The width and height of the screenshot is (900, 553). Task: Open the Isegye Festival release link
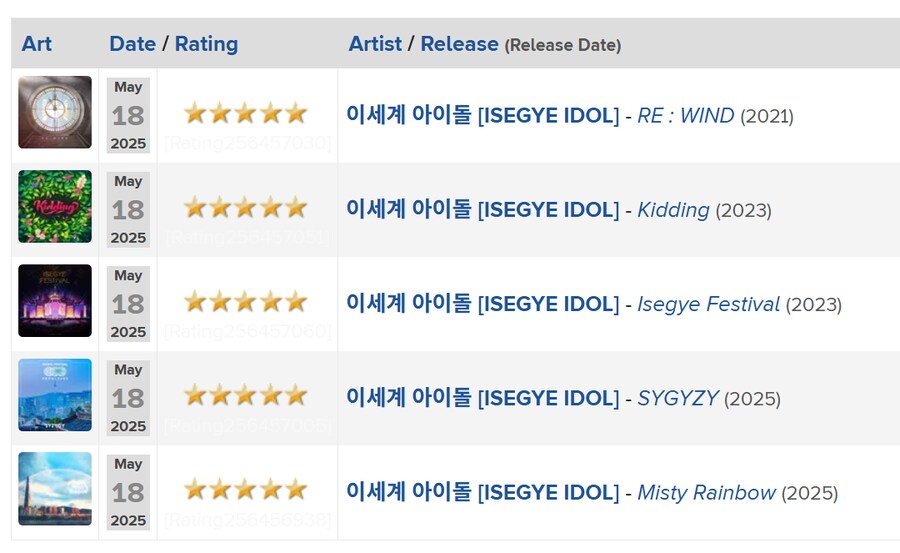(x=708, y=304)
